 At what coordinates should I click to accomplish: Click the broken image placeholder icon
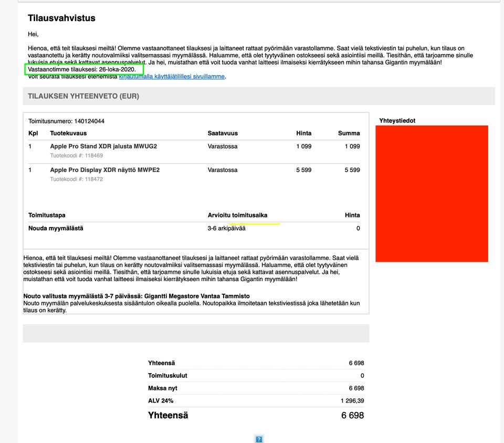[259, 439]
